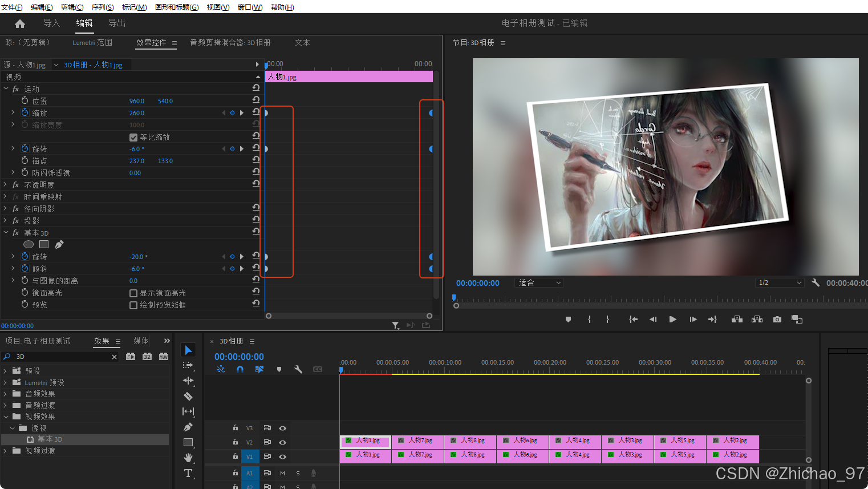Open the 序列 menu
This screenshot has width=868, height=489.
tap(103, 7)
